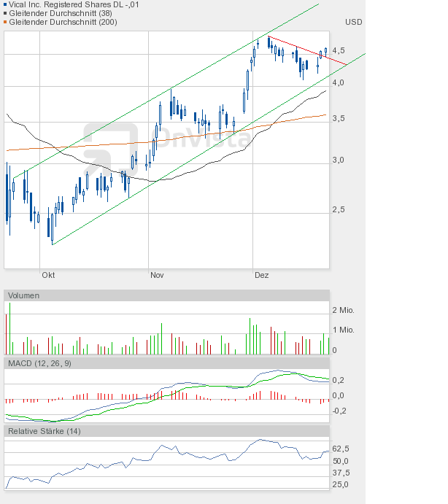Click the 0,0 MACD axis label
The height and width of the screenshot is (504, 448).
[x=338, y=395]
